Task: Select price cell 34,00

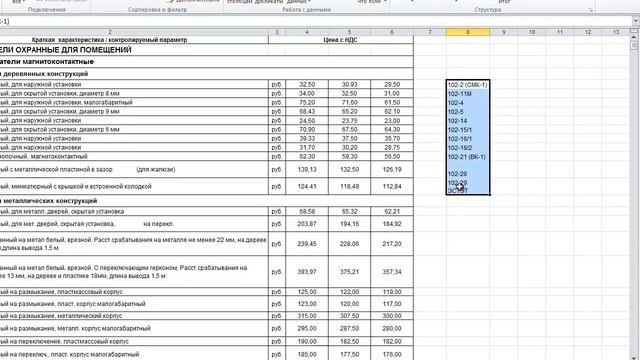Action: (x=307, y=93)
